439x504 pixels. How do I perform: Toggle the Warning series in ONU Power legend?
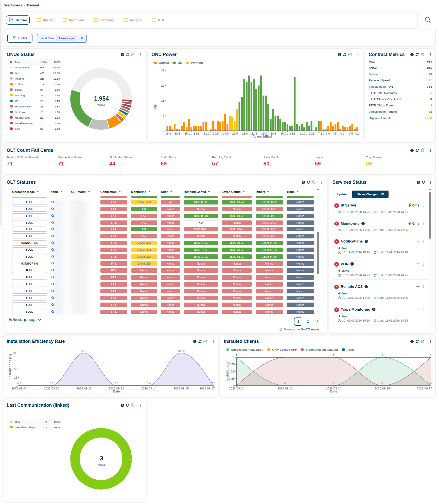pyautogui.click(x=194, y=63)
